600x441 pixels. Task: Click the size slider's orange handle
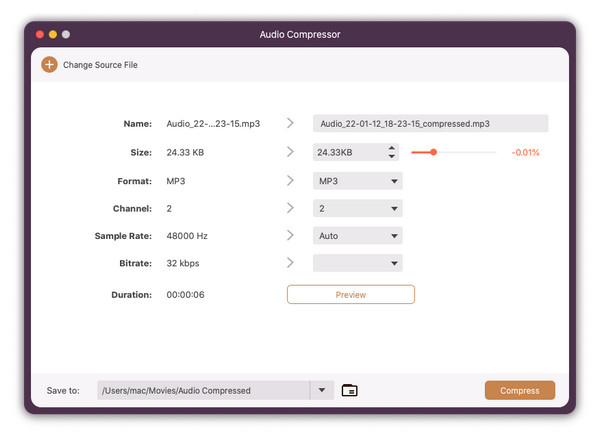coord(434,152)
